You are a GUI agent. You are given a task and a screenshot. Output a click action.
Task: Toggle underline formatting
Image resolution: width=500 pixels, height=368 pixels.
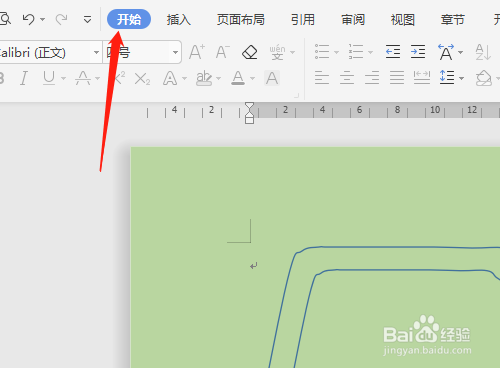point(49,78)
